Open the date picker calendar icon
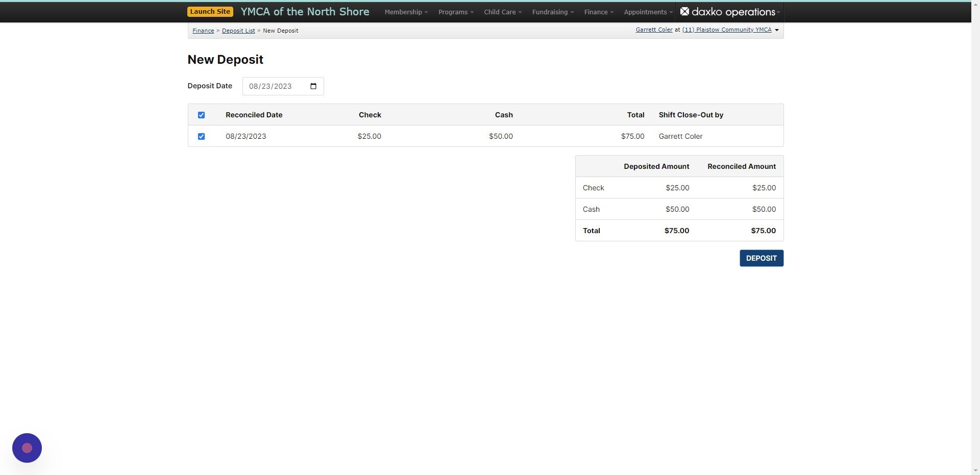 (313, 86)
